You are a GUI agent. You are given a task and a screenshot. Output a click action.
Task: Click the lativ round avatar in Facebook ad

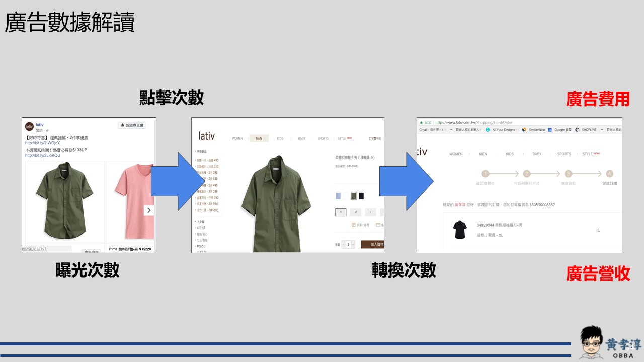click(x=29, y=126)
